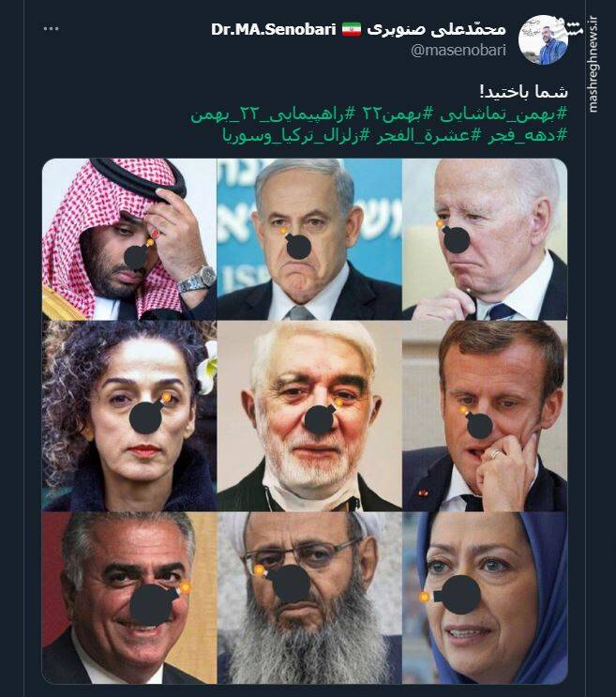Open photo of man in red checkered headscarf

(129, 239)
